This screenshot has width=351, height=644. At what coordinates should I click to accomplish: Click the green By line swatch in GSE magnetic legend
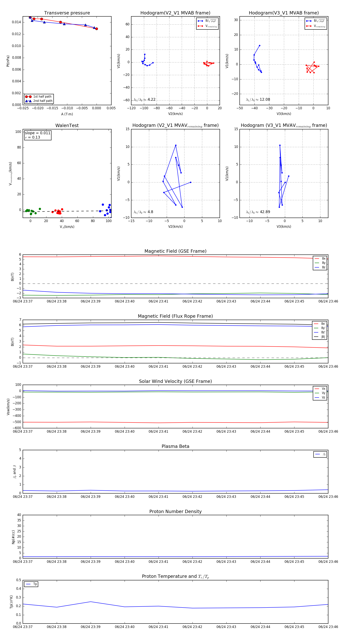point(317,263)
